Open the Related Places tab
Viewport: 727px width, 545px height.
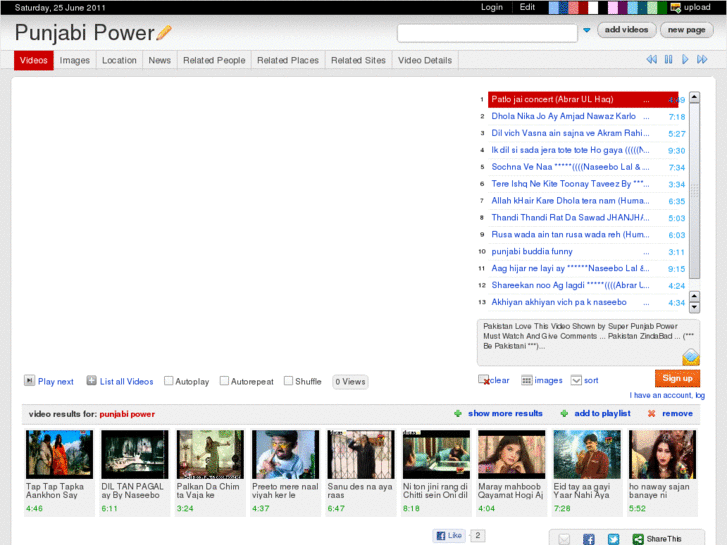click(x=288, y=60)
